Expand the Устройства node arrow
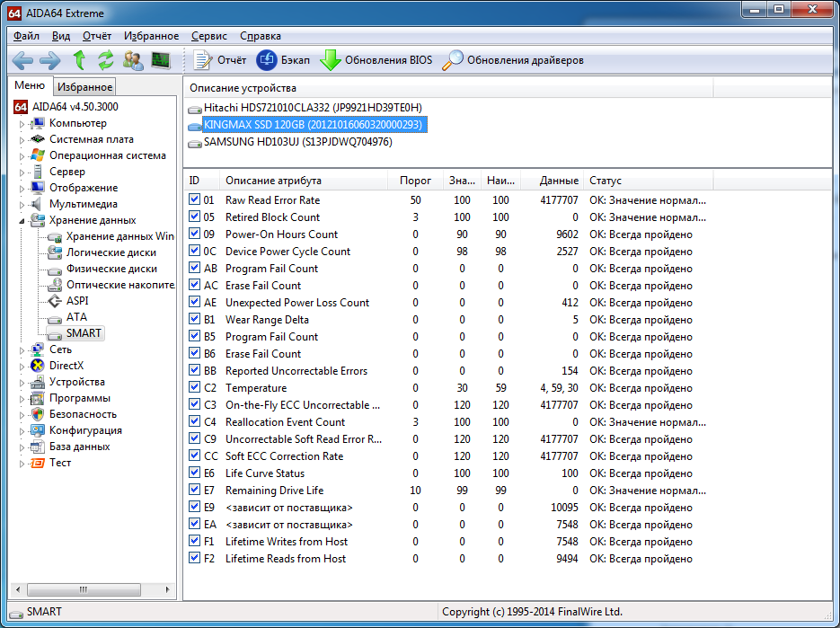This screenshot has height=628, width=840. pyautogui.click(x=22, y=383)
